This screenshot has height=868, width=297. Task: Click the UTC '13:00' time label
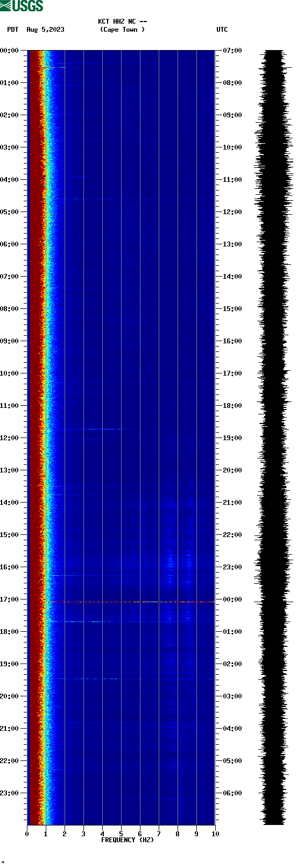point(232,244)
